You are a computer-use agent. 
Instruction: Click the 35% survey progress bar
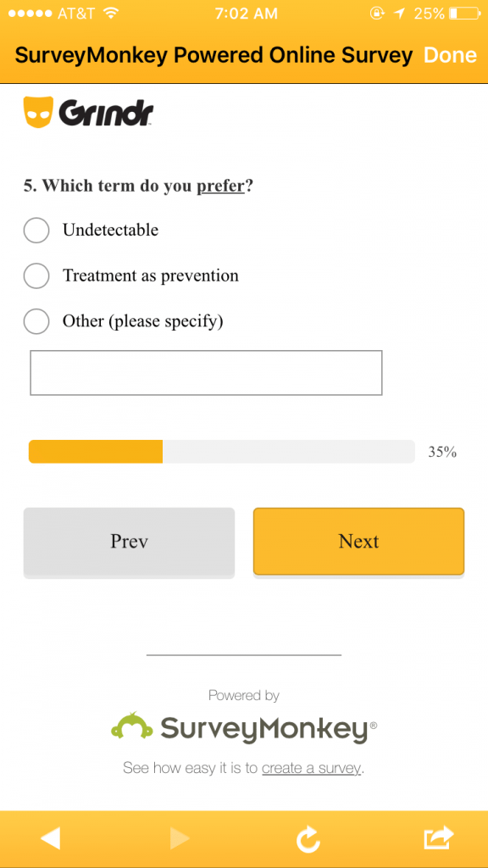(x=221, y=452)
